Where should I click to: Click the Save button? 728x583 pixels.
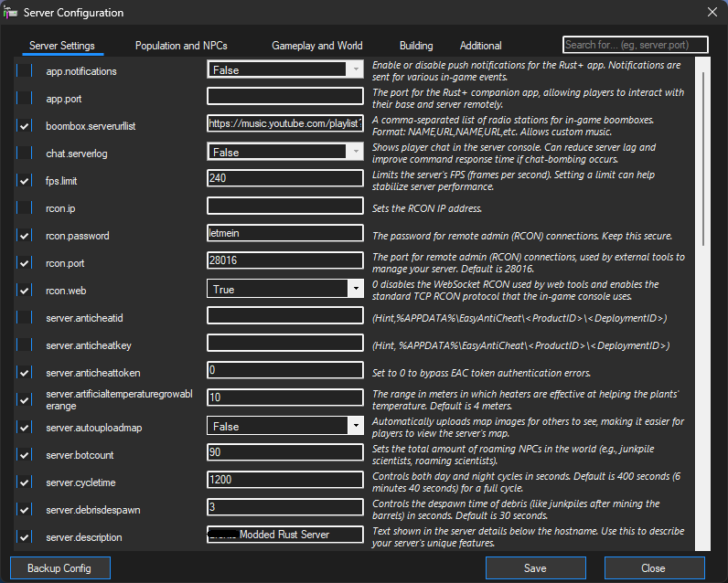pos(535,568)
